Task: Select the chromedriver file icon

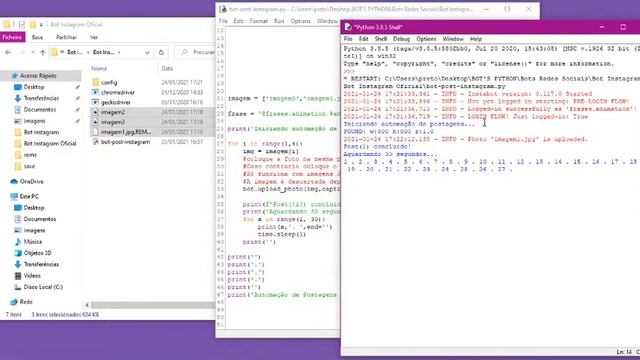Action: point(96,92)
